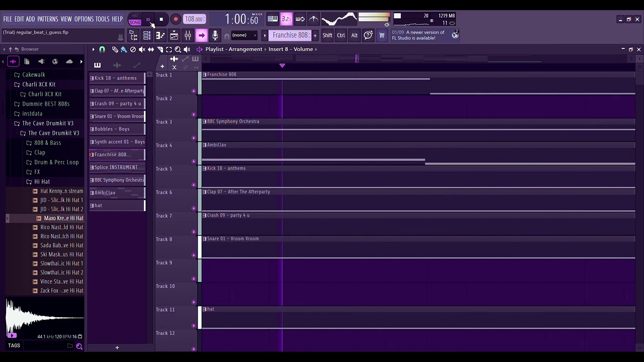
Task: Click the browser search magnifier icon
Action: click(x=79, y=346)
